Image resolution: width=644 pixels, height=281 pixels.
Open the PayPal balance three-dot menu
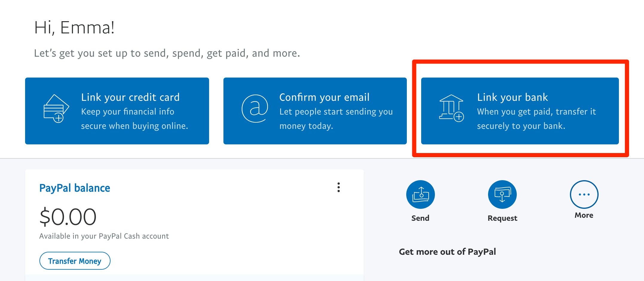338,187
